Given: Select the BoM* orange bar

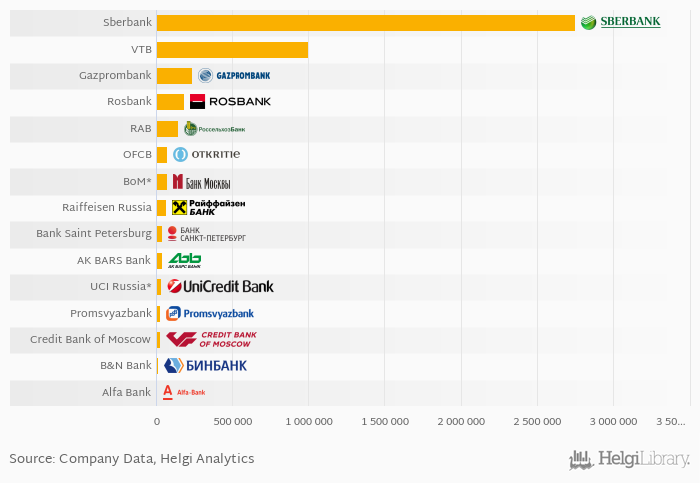Looking at the screenshot, I should [162, 181].
